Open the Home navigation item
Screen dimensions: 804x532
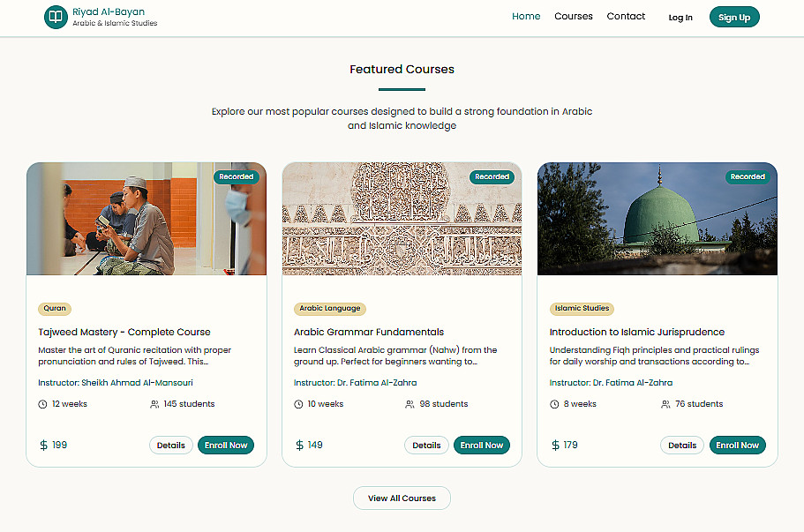click(526, 16)
